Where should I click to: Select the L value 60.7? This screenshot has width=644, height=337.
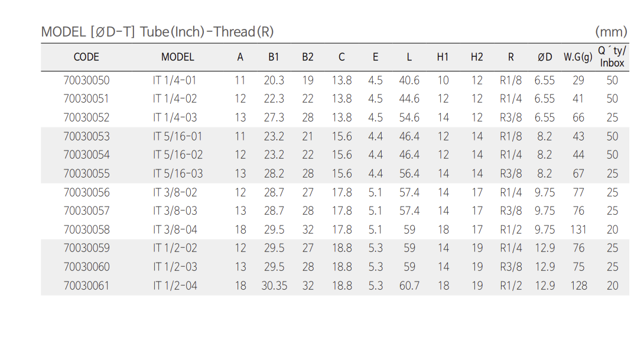pos(409,286)
